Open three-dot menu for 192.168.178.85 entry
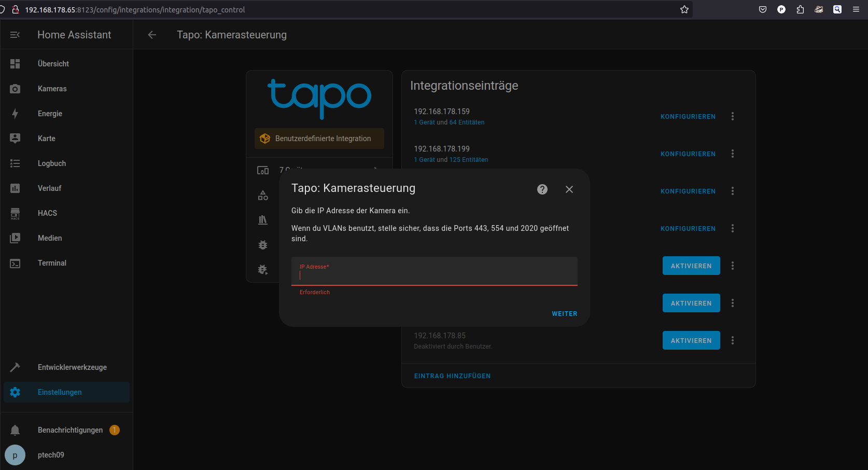The height and width of the screenshot is (470, 868). coord(733,340)
